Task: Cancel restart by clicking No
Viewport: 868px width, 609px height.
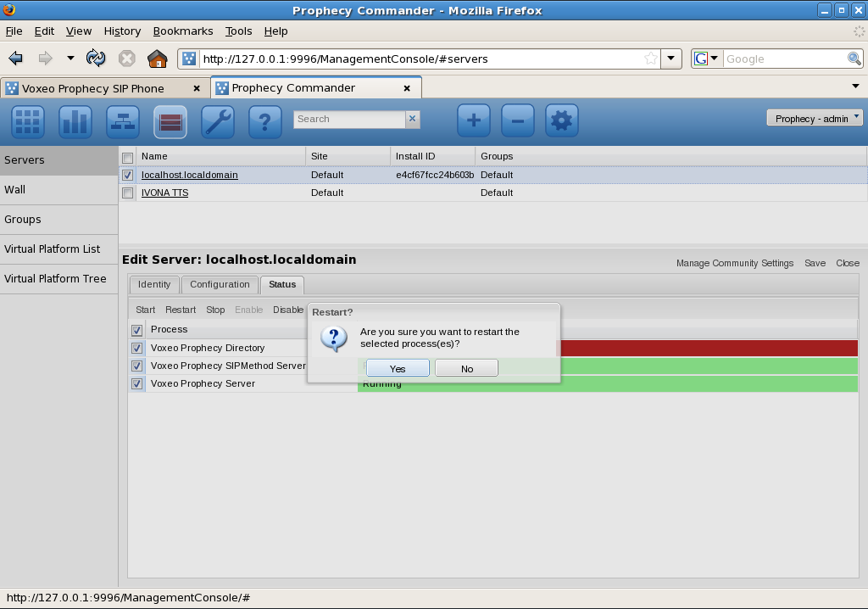Action: [467, 368]
